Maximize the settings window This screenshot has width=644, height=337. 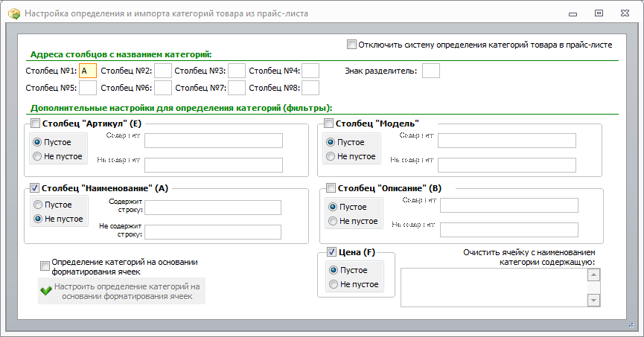coord(599,13)
